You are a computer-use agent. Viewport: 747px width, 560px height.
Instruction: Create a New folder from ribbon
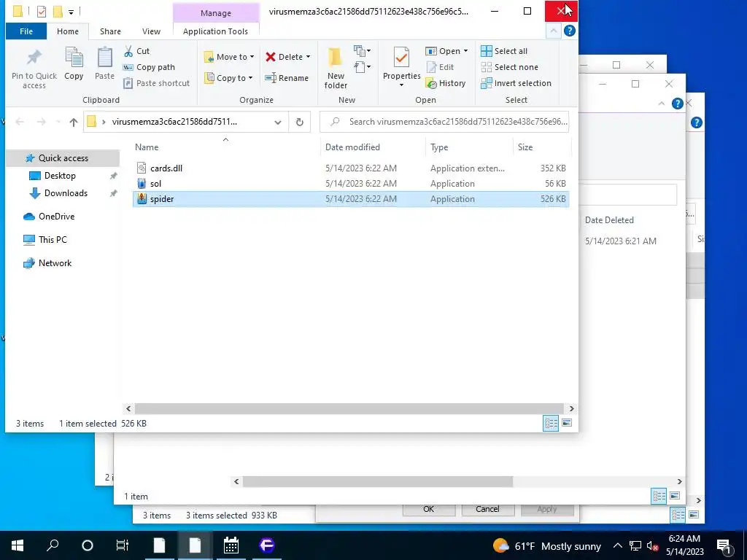336,68
